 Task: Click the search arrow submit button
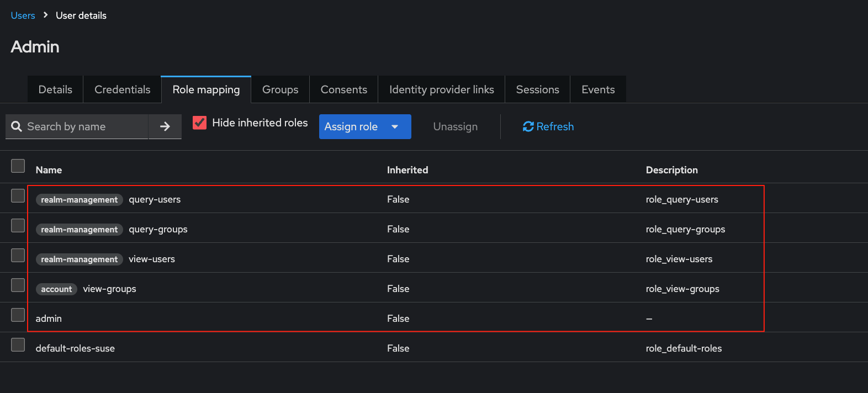tap(165, 126)
